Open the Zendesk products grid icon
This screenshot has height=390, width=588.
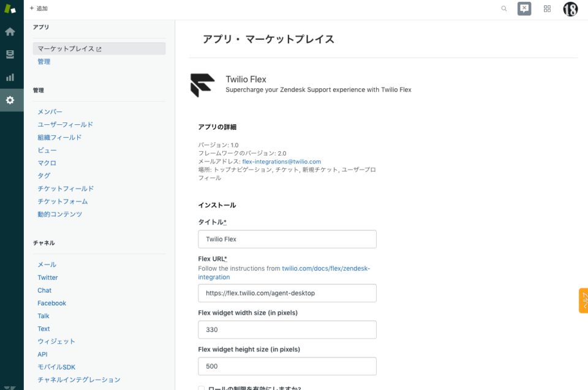coord(547,9)
